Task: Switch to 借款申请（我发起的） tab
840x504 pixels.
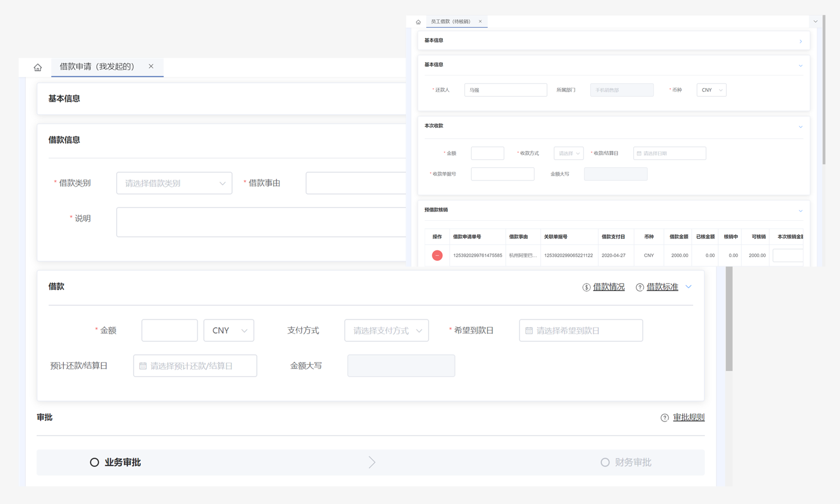Action: pos(97,67)
